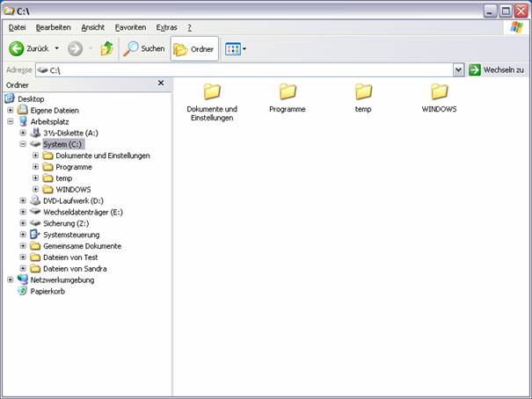Select the Eigene Dateien icon in tree
Viewport: 532px width, 399px height.
pyautogui.click(x=23, y=110)
